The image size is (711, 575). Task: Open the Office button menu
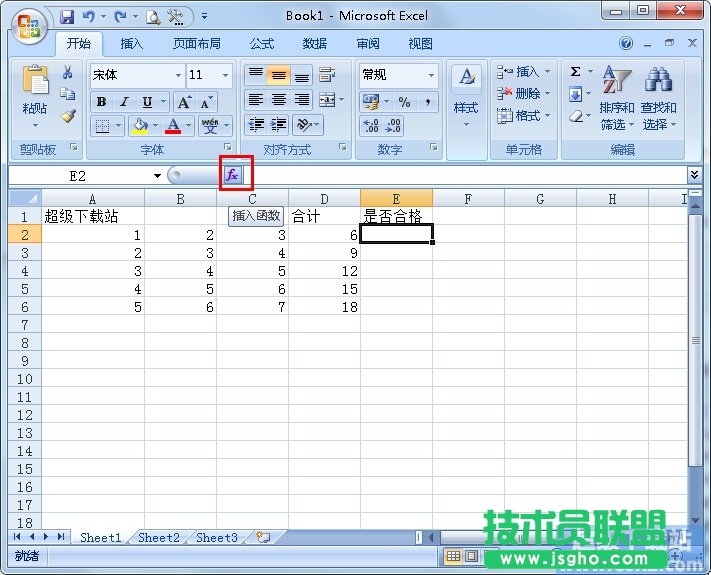pyautogui.click(x=29, y=26)
